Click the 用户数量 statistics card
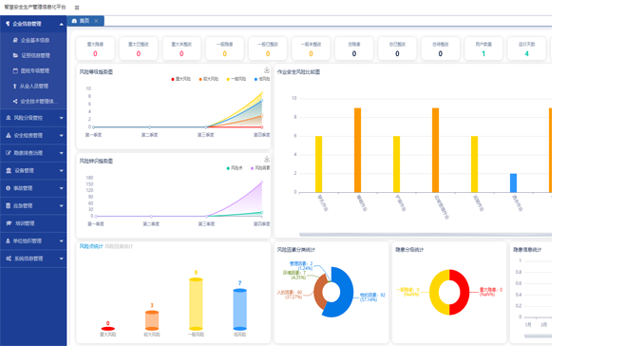 pos(483,48)
